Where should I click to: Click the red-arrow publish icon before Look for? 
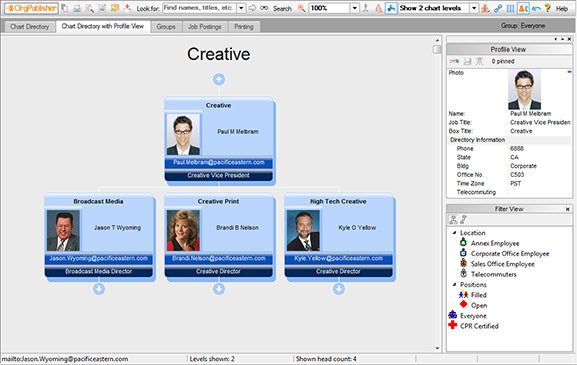(x=127, y=8)
